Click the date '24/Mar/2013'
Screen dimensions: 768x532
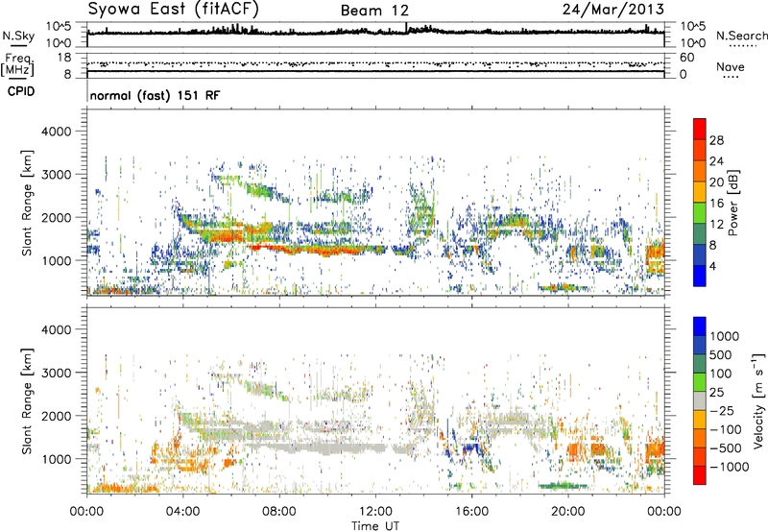(613, 10)
